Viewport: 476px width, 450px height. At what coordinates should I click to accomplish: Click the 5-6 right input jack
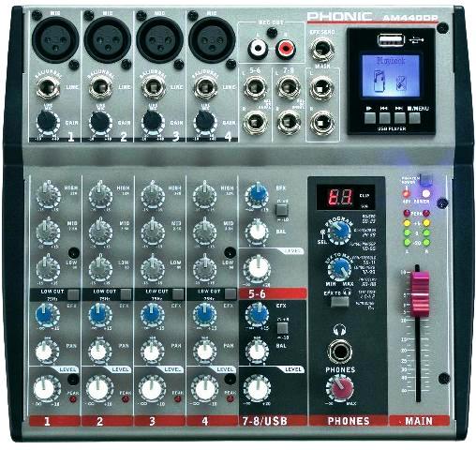coord(255,123)
